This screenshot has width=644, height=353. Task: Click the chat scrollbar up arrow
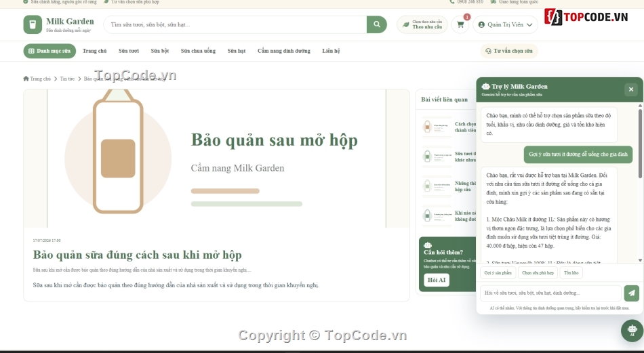pos(640,106)
